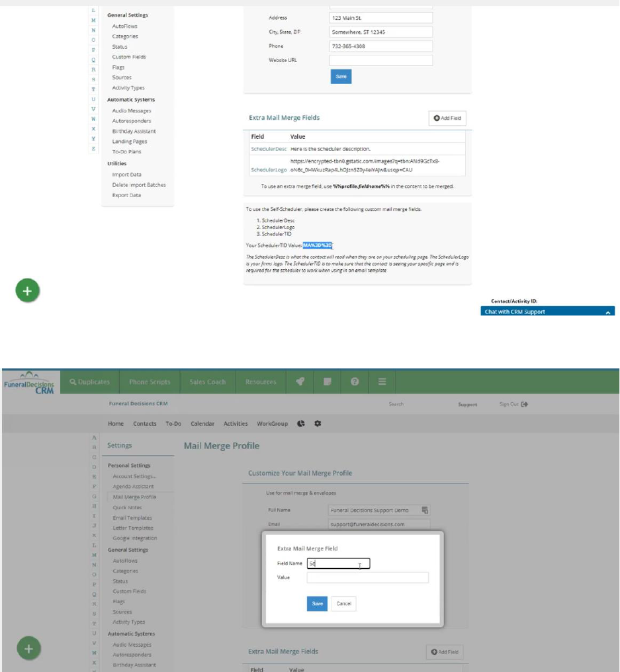Open the Phone Scripts tab
620x672 pixels.
[150, 382]
